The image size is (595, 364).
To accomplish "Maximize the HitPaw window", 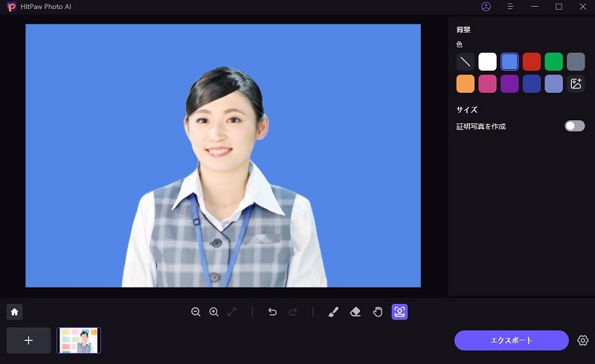I will (x=559, y=7).
